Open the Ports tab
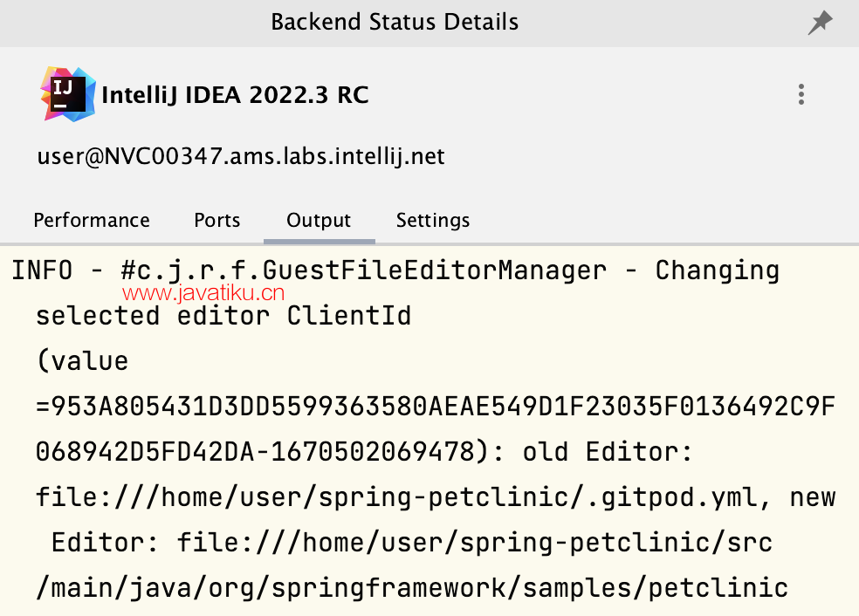 pos(216,221)
